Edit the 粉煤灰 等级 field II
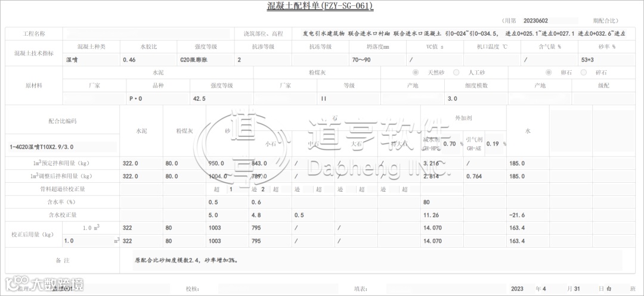The height and width of the screenshot is (296, 644). click(349, 99)
